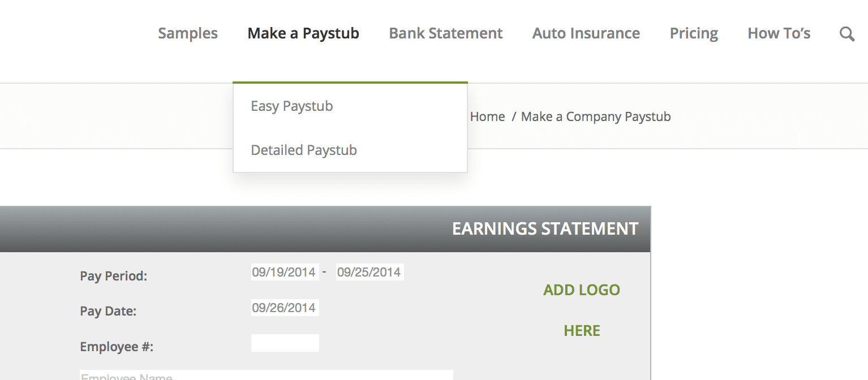
Task: Open the search magnifier icon
Action: pyautogui.click(x=846, y=34)
